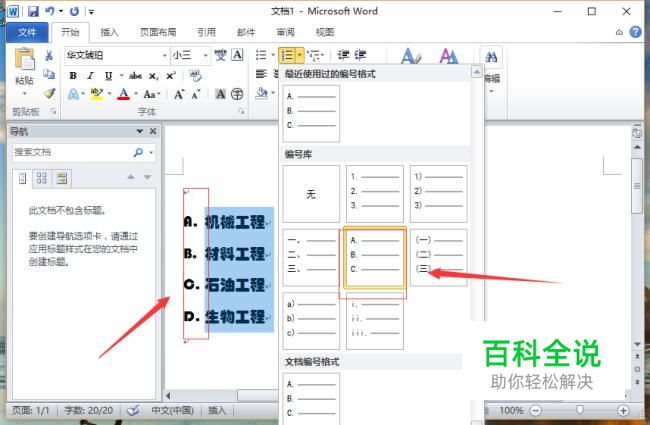Switch to the 视图 View tab
Viewport: 650px width, 425px height.
[x=325, y=32]
